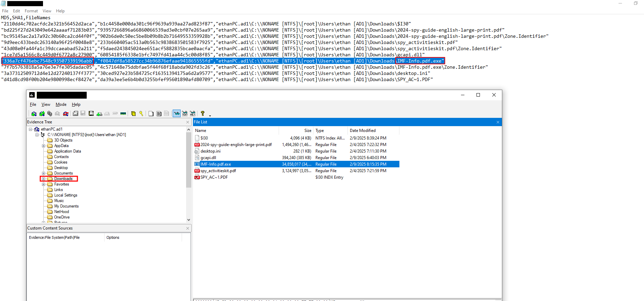
Task: Switch the viewer to HEX mode
Action: click(193, 114)
